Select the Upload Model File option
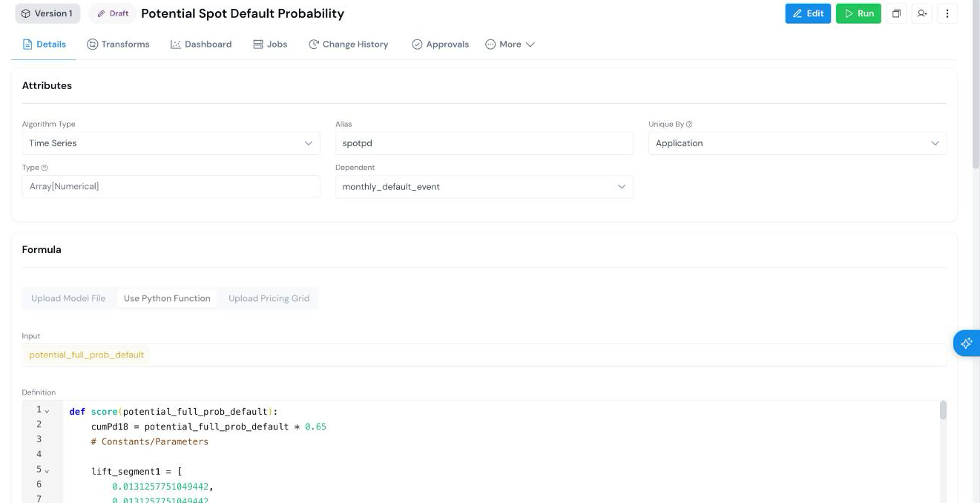The width and height of the screenshot is (980, 503). click(x=68, y=298)
